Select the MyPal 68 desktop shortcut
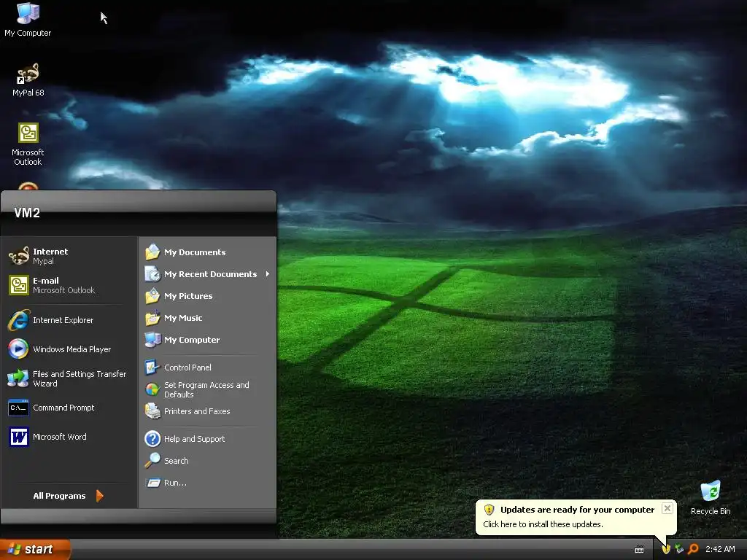The height and width of the screenshot is (560, 747). tap(28, 80)
